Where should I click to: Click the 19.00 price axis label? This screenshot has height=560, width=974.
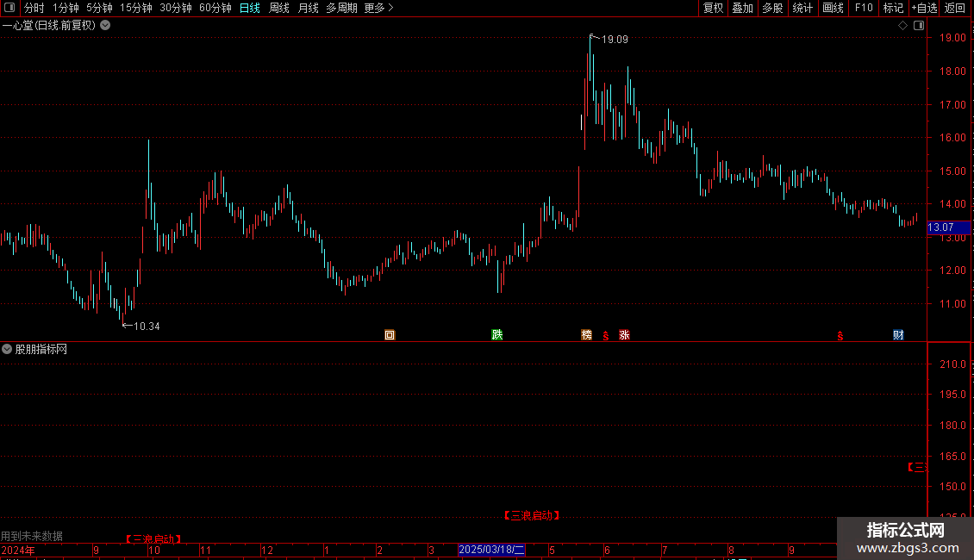[952, 38]
